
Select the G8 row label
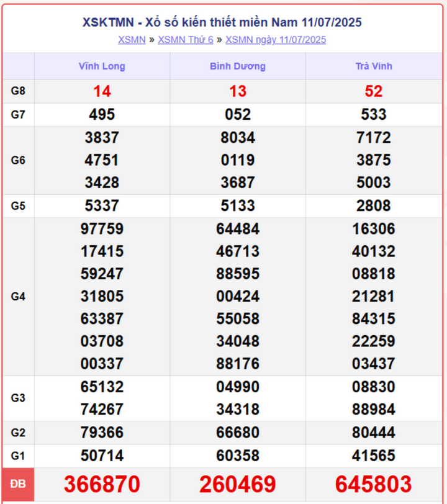tap(18, 91)
